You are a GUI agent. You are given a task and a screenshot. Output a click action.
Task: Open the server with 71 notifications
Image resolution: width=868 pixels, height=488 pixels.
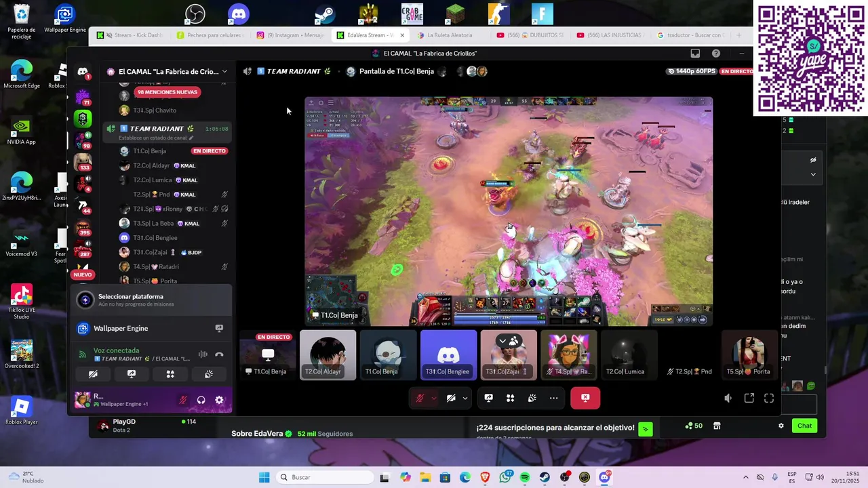click(x=83, y=96)
